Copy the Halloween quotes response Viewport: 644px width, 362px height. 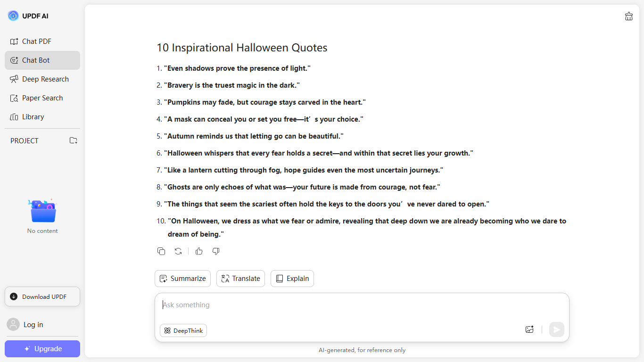[x=161, y=251]
